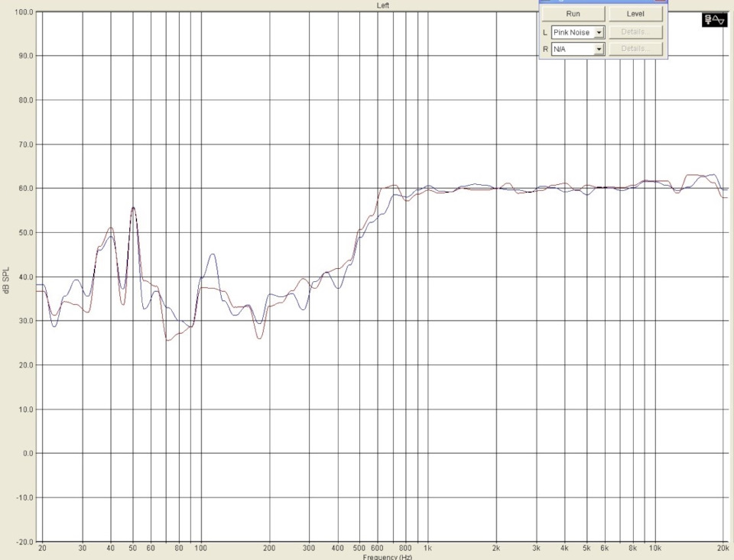
Task: Click the red trace dip near 70 Hz
Action: coord(168,340)
